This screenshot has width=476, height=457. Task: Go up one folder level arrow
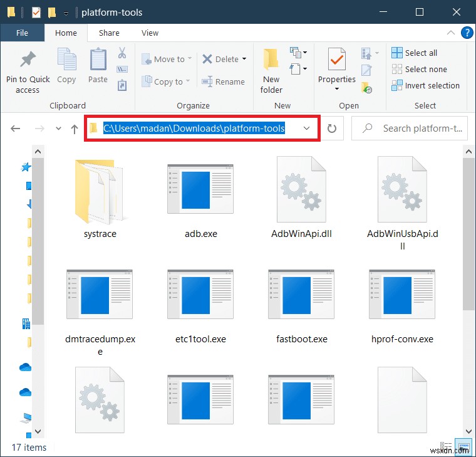(x=75, y=129)
